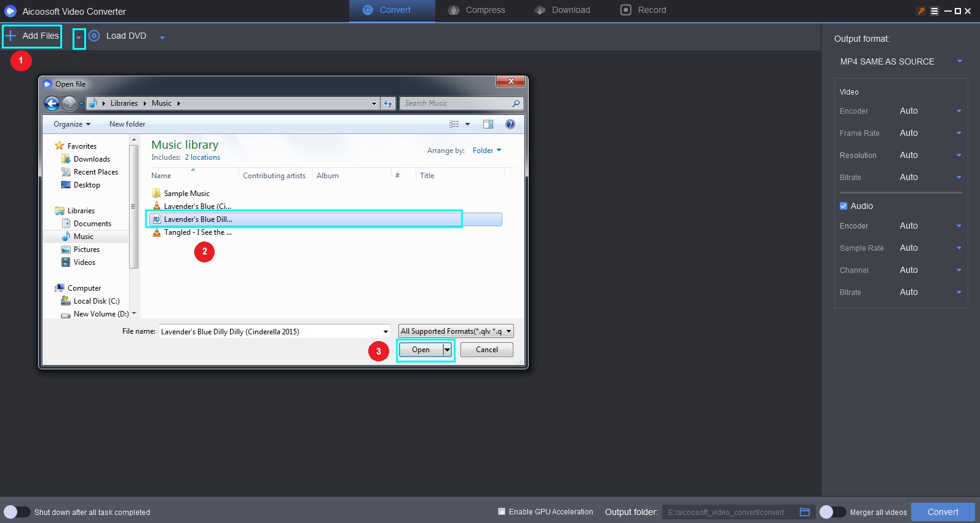Image resolution: width=980 pixels, height=523 pixels.
Task: Toggle Shut down after all task completed
Action: coord(17,512)
